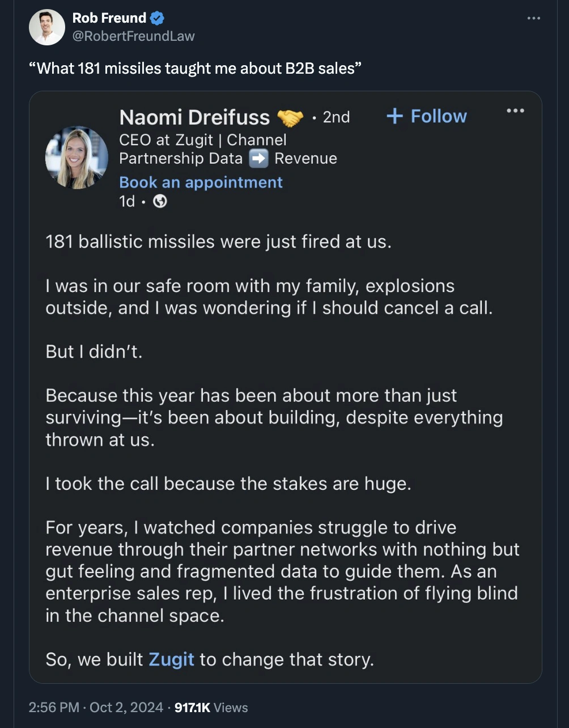
Task: Click Naomi Dreifuss's profile photo
Action: pos(77,157)
